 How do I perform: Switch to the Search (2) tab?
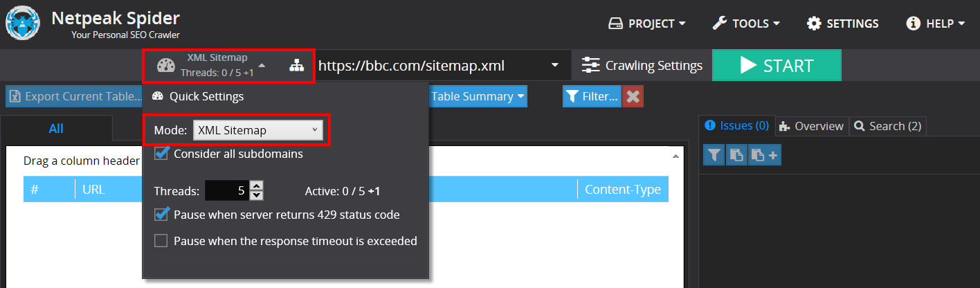pyautogui.click(x=887, y=126)
